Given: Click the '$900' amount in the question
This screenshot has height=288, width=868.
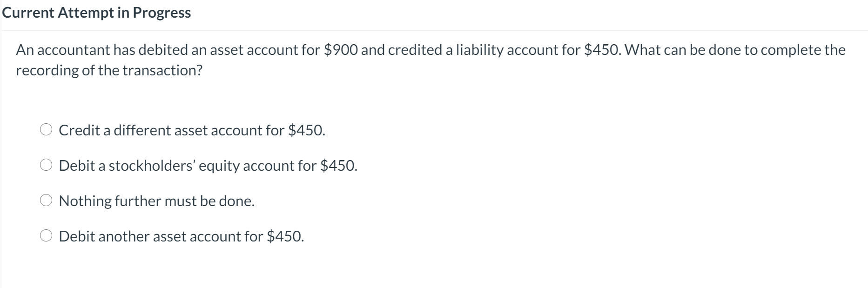Looking at the screenshot, I should (341, 50).
